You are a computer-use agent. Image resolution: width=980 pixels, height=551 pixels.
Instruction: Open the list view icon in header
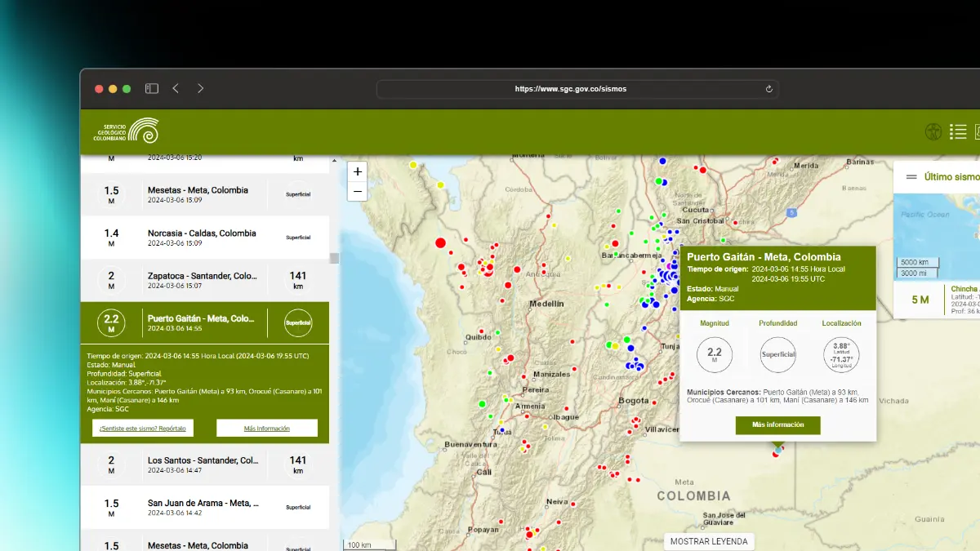pyautogui.click(x=958, y=131)
